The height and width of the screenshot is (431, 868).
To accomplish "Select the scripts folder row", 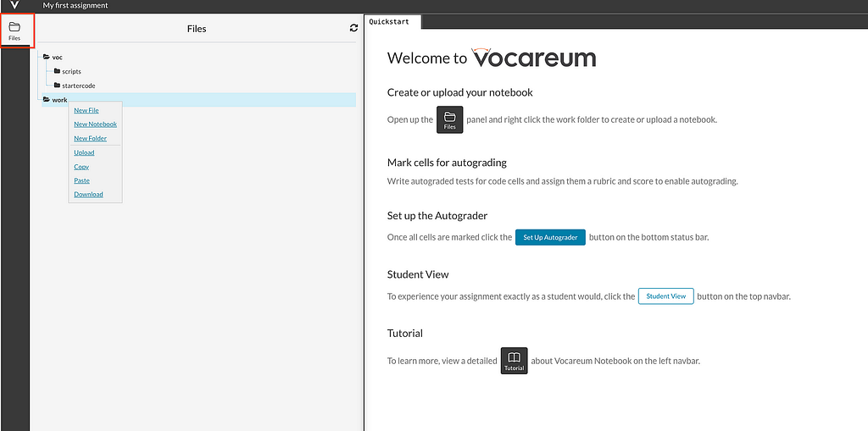I will click(71, 71).
